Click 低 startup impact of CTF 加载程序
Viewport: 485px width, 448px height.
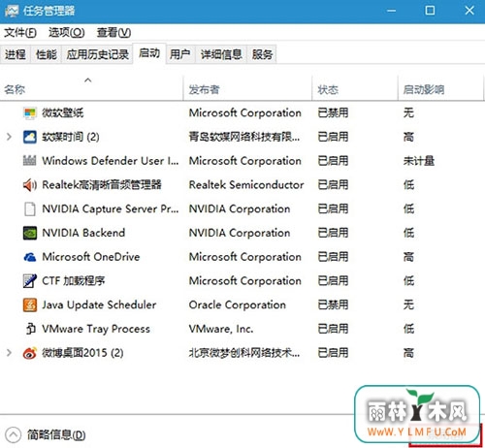coord(408,280)
